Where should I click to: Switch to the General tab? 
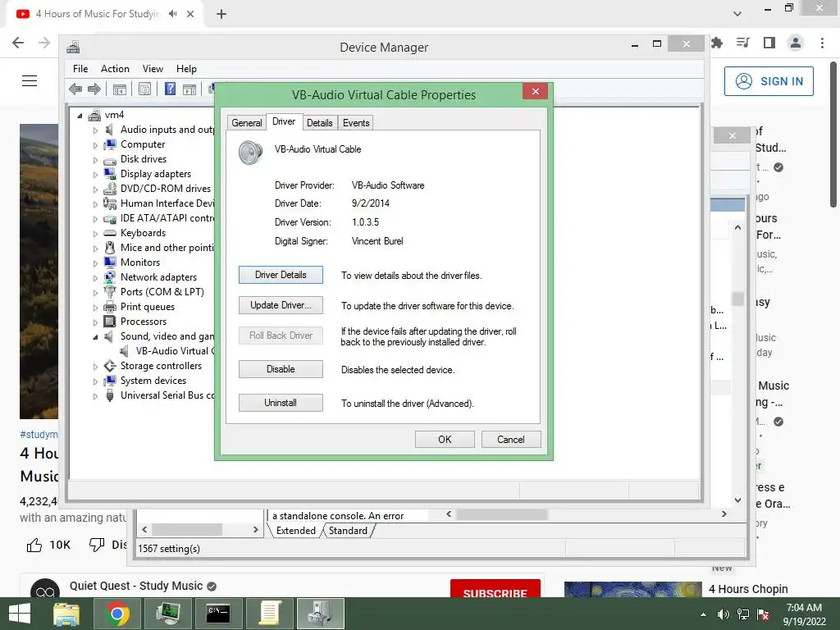pyautogui.click(x=246, y=123)
